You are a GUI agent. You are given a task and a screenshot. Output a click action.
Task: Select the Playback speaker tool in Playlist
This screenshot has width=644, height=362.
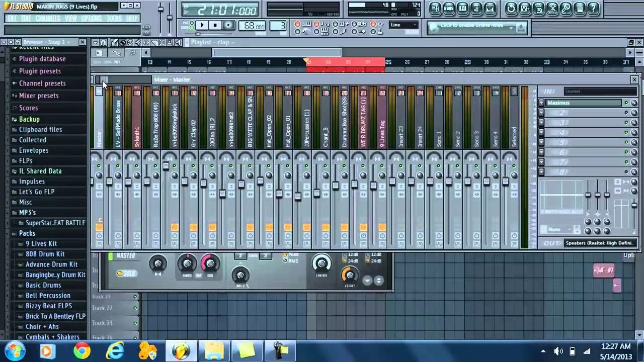[178, 42]
